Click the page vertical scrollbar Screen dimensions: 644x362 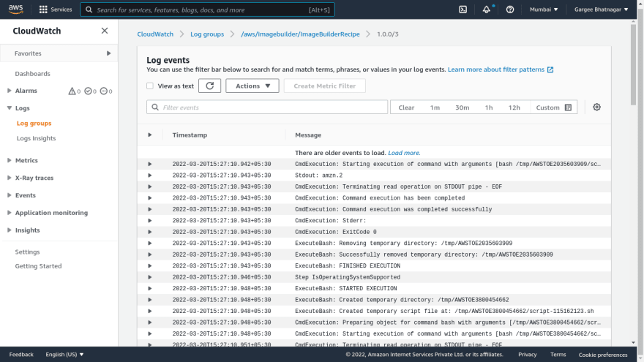(633, 66)
